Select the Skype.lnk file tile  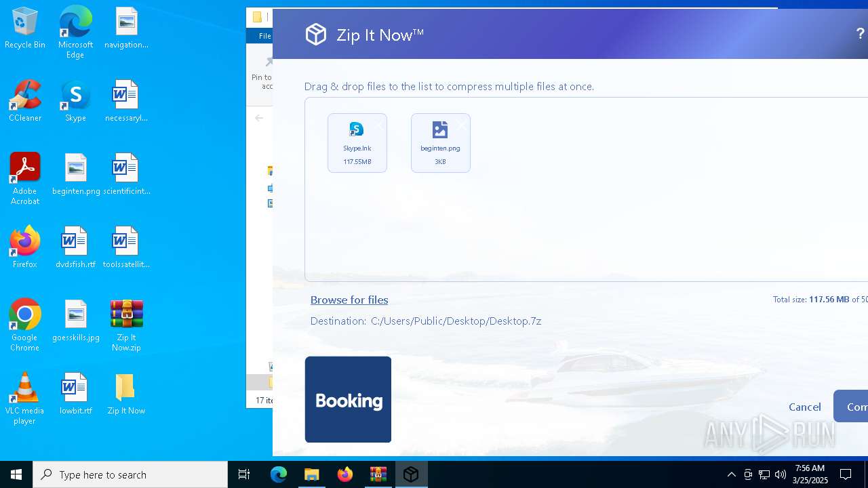click(x=357, y=143)
